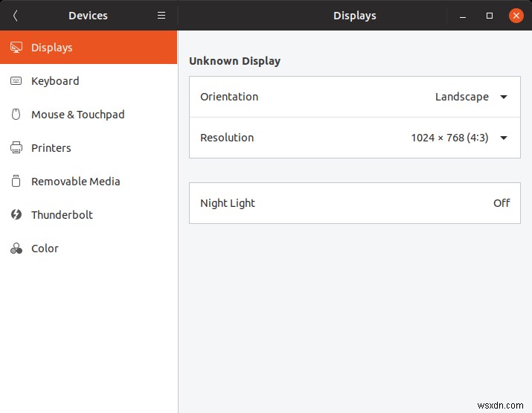Click the Orientation label
This screenshot has width=532, height=413.
point(229,97)
